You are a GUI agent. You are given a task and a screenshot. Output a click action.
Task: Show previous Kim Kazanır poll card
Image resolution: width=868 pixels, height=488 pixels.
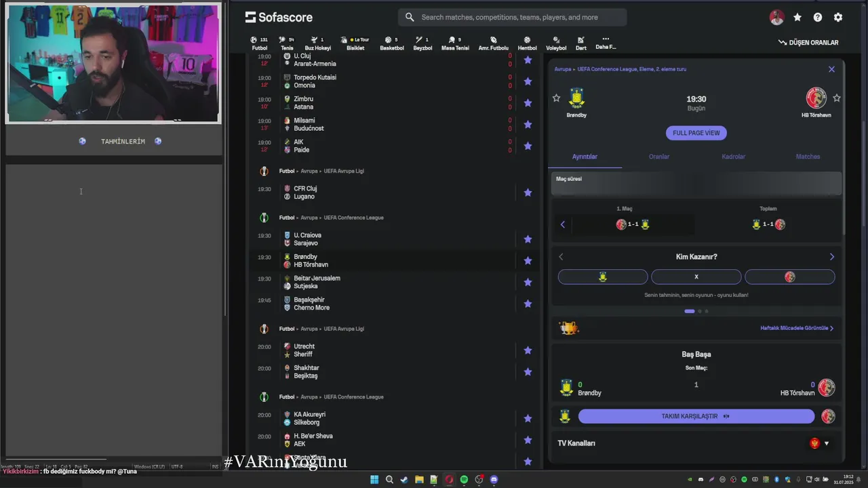tap(561, 257)
